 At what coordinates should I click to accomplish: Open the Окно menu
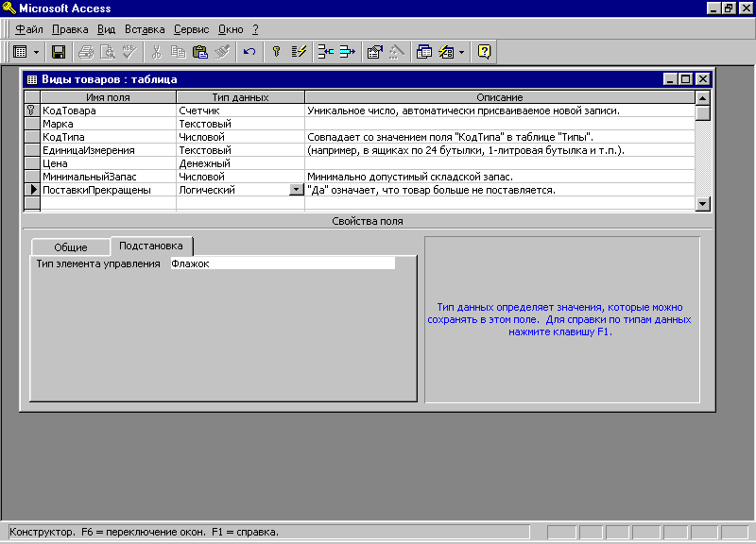pyautogui.click(x=231, y=29)
